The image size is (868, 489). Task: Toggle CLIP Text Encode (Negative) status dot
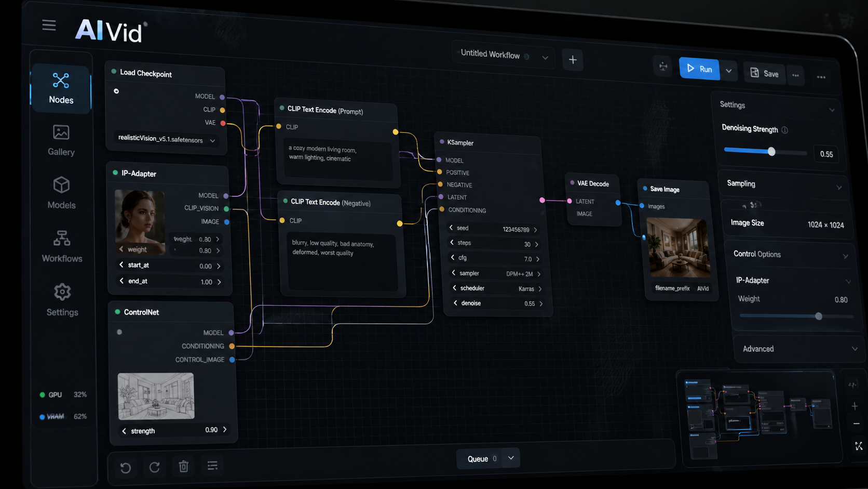tap(285, 201)
